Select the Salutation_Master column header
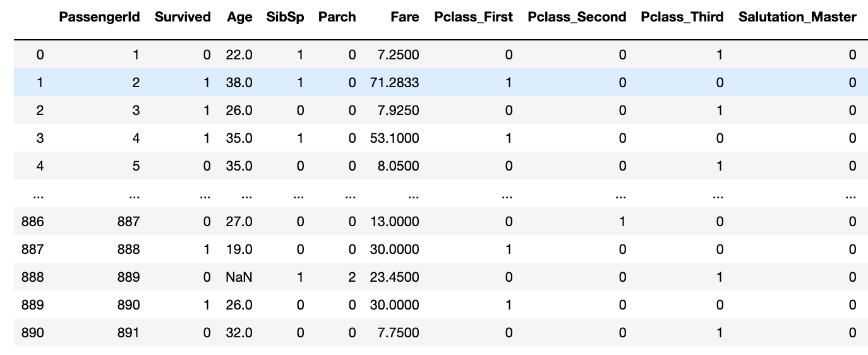Screen dimensions: 868x355 coord(797,17)
